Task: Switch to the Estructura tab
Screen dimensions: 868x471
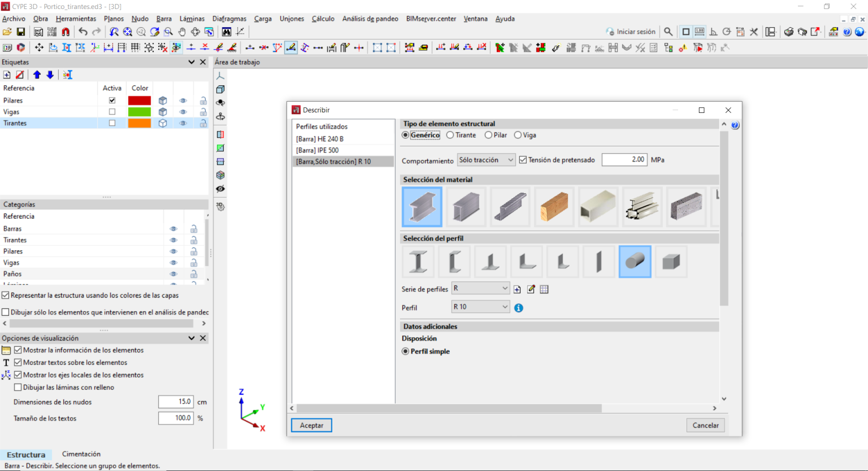Action: click(x=26, y=455)
